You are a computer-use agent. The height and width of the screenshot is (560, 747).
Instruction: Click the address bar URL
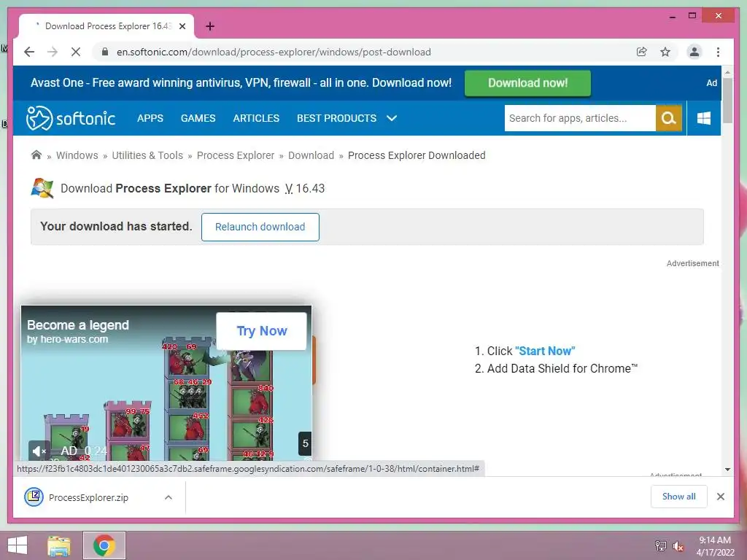(x=274, y=52)
